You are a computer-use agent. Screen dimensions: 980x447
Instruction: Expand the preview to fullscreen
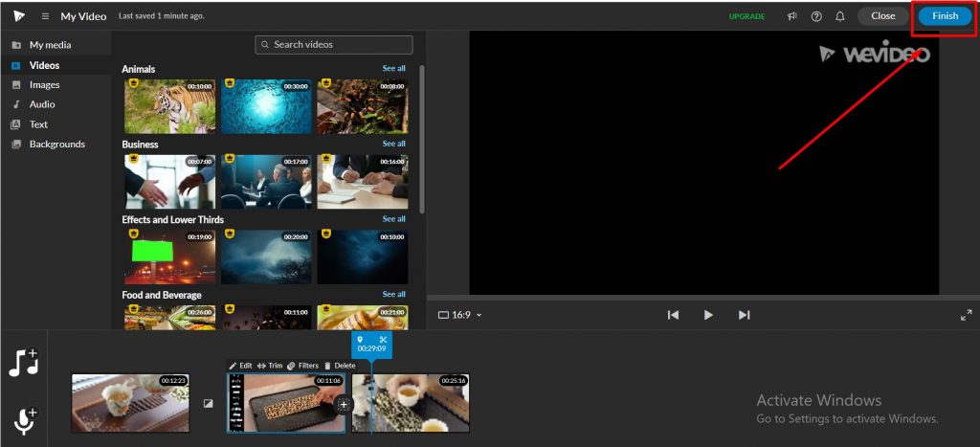pos(966,315)
